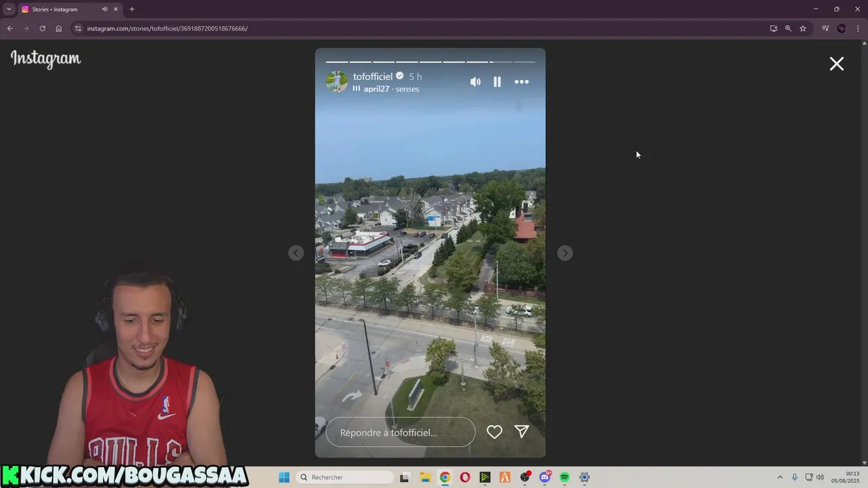This screenshot has height=488, width=868.
Task: View site information icon in address bar
Action: coord(78,28)
